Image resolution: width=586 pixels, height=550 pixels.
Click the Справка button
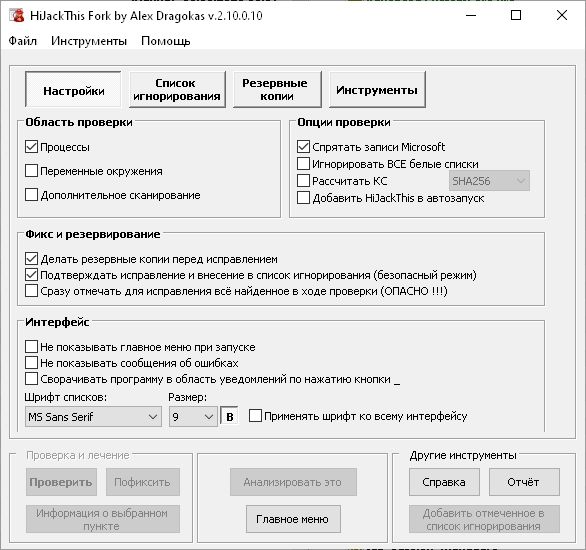click(x=444, y=482)
